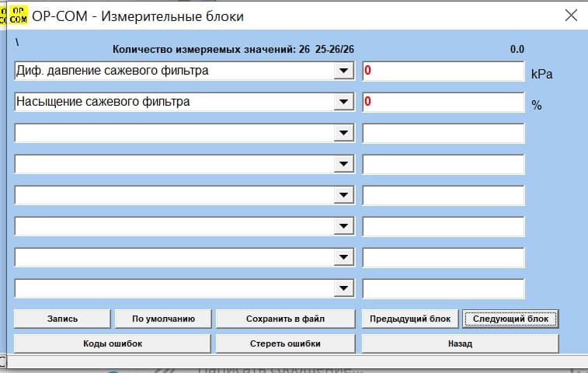588x373 pixels.
Task: Click the 0.0 value at top right
Action: pos(517,49)
